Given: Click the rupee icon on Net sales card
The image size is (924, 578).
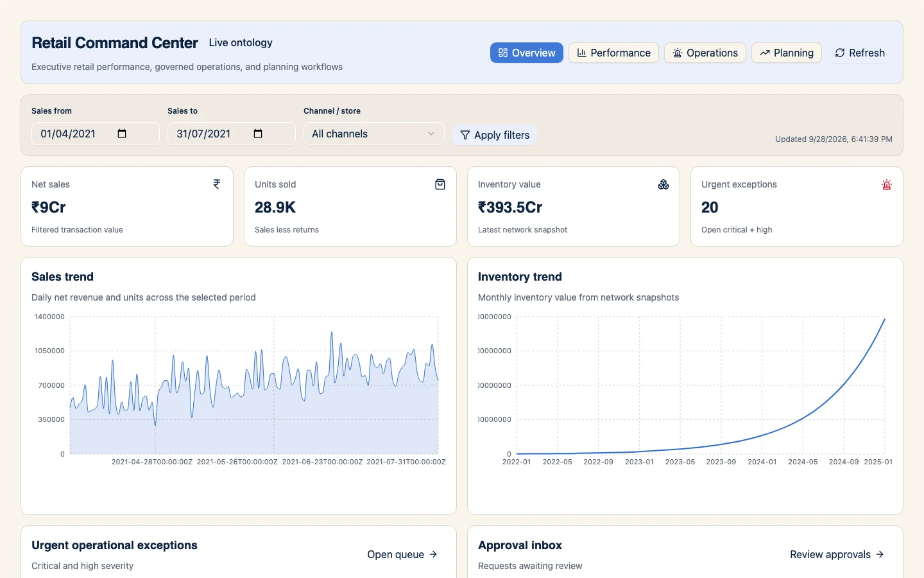Looking at the screenshot, I should coord(217,184).
